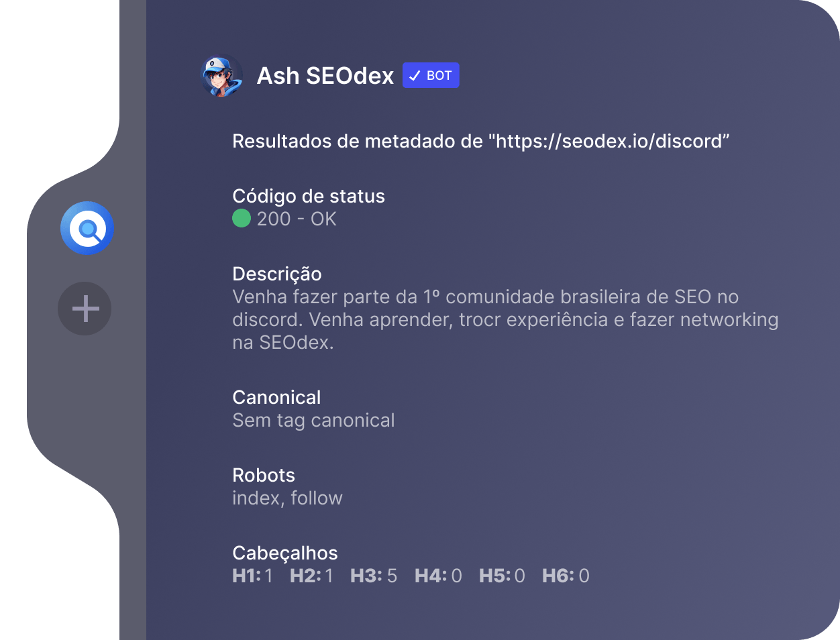Click the add server plus button

tap(85, 309)
